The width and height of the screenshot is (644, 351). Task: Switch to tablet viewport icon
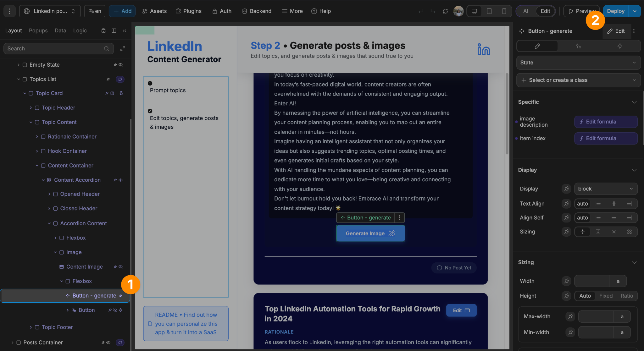(x=489, y=11)
